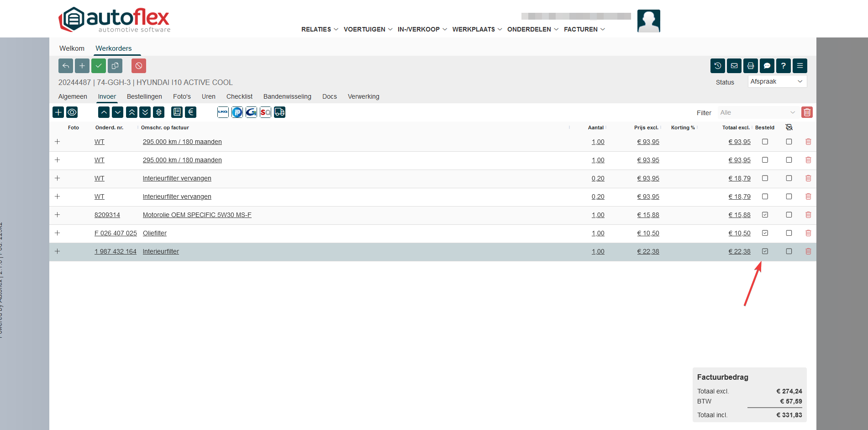Open the LKQ supplier catalog icon

click(223, 112)
